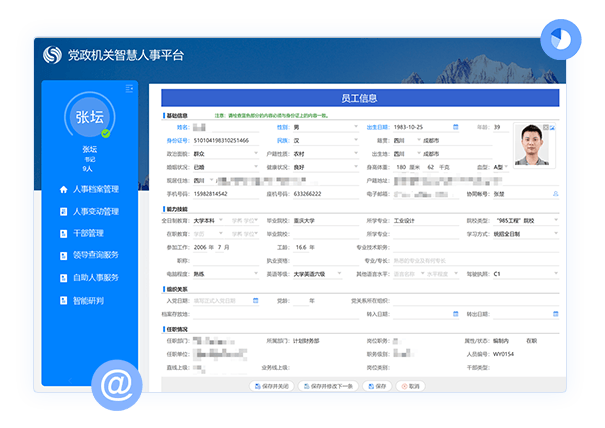Viewport: 605px width, 428px height.
Task: Click the 取消 button
Action: [411, 385]
